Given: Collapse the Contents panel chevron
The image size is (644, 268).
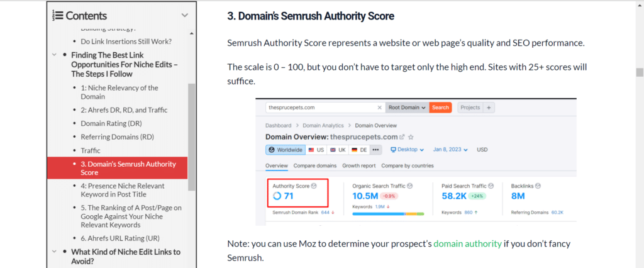Looking at the screenshot, I should [x=185, y=16].
